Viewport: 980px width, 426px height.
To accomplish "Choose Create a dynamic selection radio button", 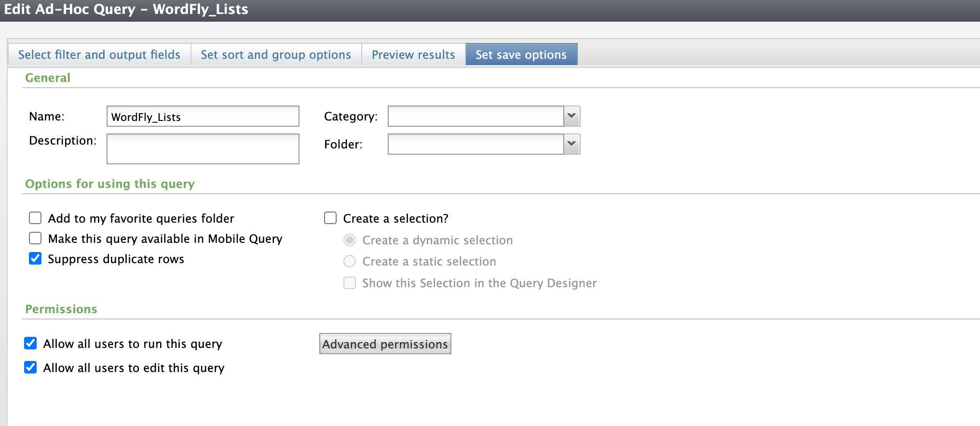I will click(x=350, y=240).
